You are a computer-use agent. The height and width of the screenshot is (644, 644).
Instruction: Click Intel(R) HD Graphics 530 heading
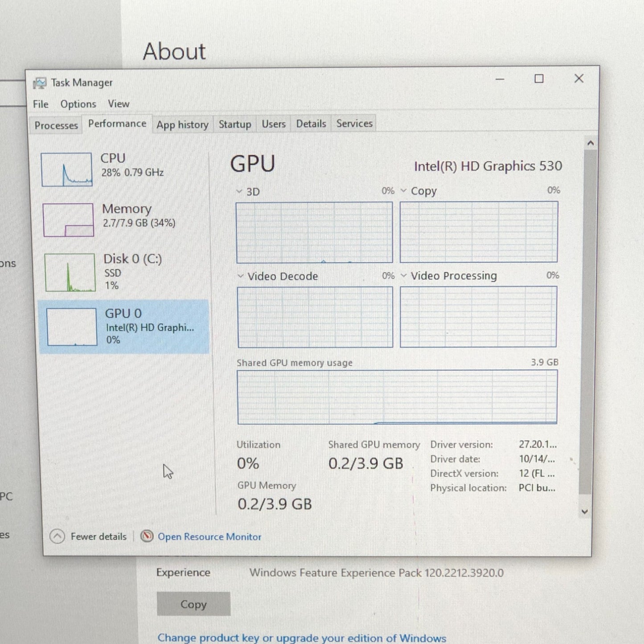tap(488, 166)
